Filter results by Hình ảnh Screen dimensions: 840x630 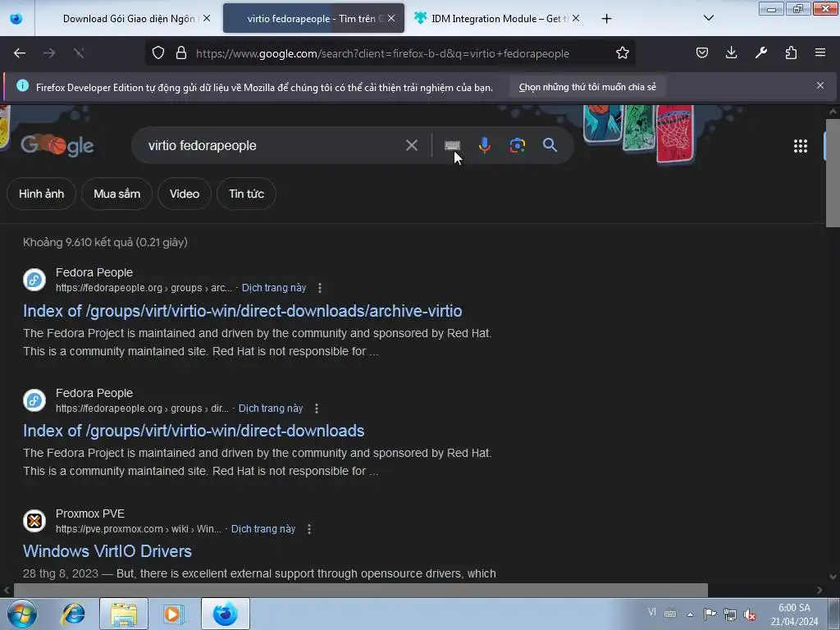(x=41, y=194)
